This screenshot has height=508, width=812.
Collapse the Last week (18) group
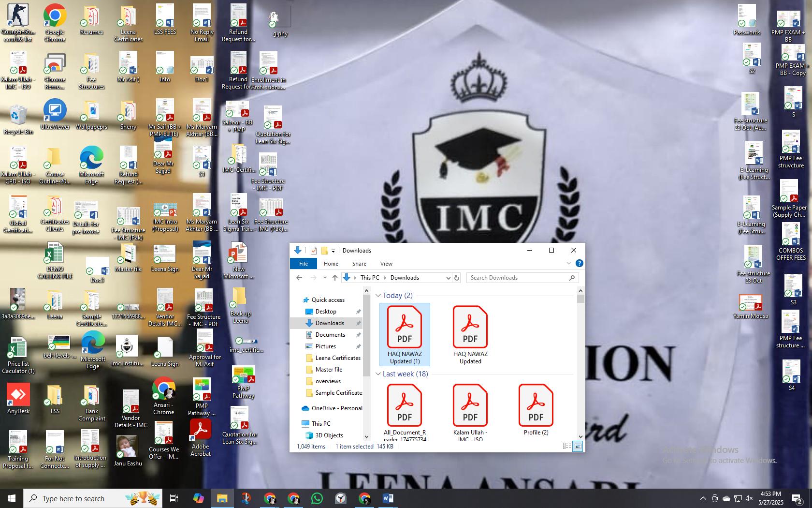(378, 374)
